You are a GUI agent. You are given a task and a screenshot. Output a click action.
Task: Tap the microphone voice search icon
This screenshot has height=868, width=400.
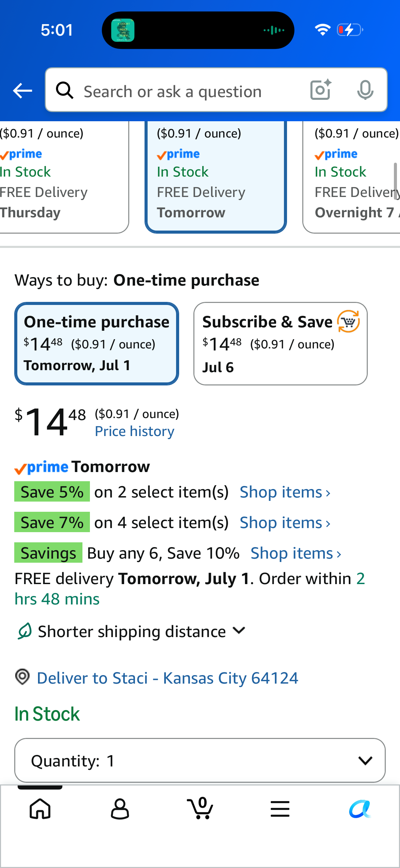coord(365,90)
